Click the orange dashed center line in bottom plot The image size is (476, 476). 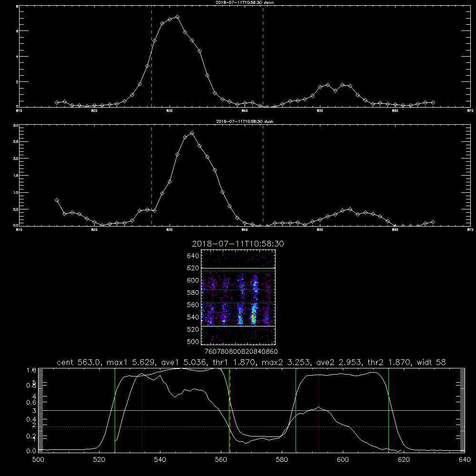point(230,410)
